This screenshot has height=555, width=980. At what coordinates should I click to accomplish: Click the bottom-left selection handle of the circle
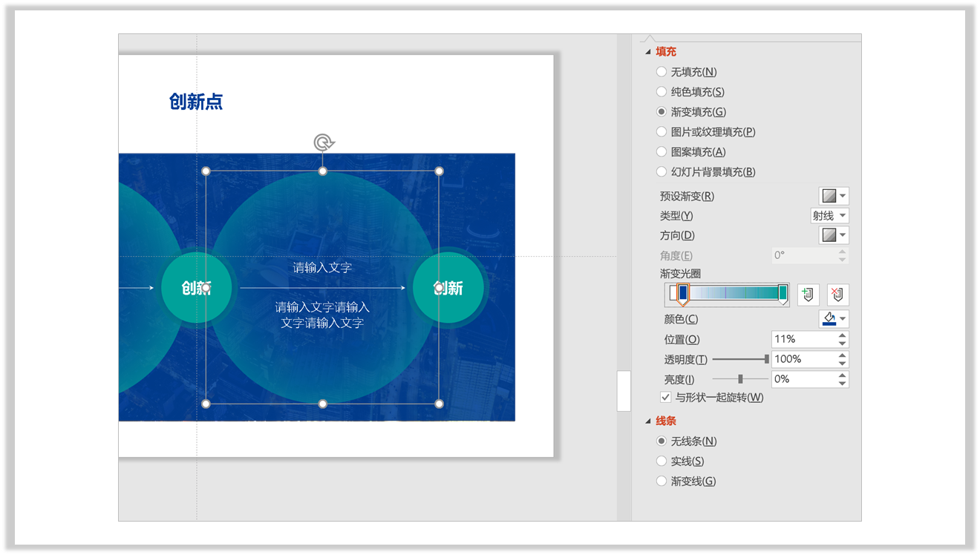[x=206, y=404]
